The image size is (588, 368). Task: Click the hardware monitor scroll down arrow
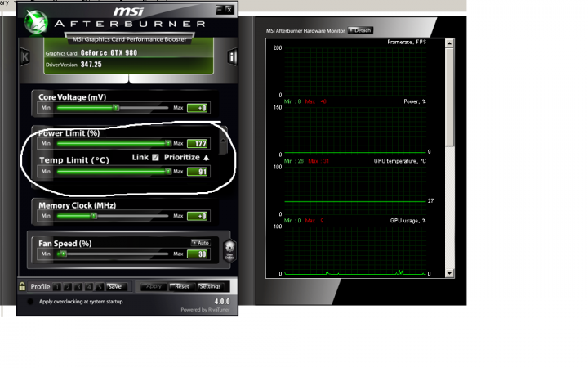pyautogui.click(x=449, y=273)
